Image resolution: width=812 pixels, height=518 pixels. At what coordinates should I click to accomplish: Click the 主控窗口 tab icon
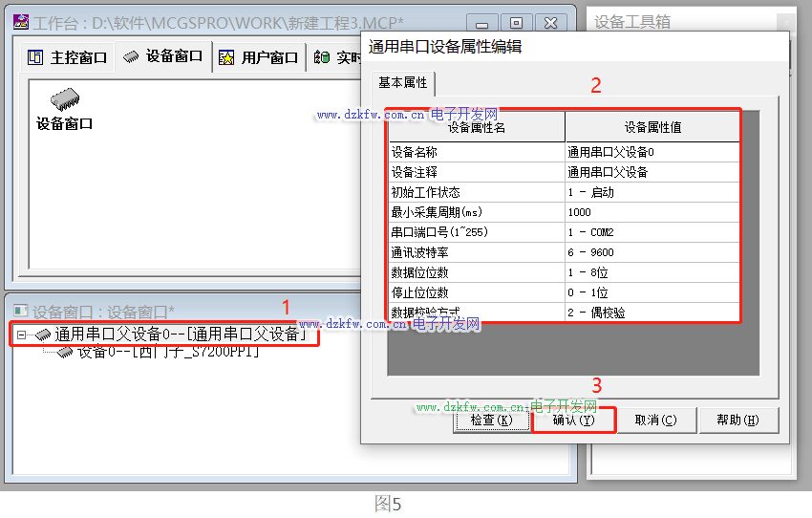(x=35, y=57)
